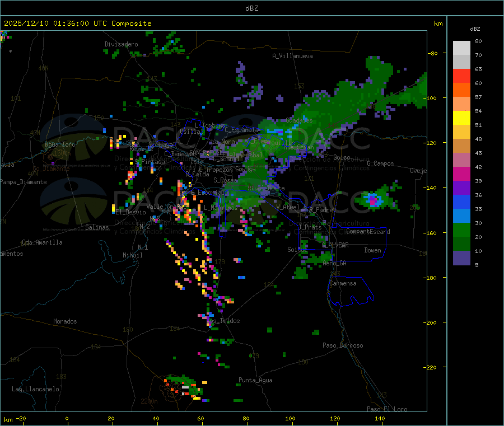Click the Pampa_Diamante map label
This screenshot has width=504, height=426.
(x=23, y=182)
